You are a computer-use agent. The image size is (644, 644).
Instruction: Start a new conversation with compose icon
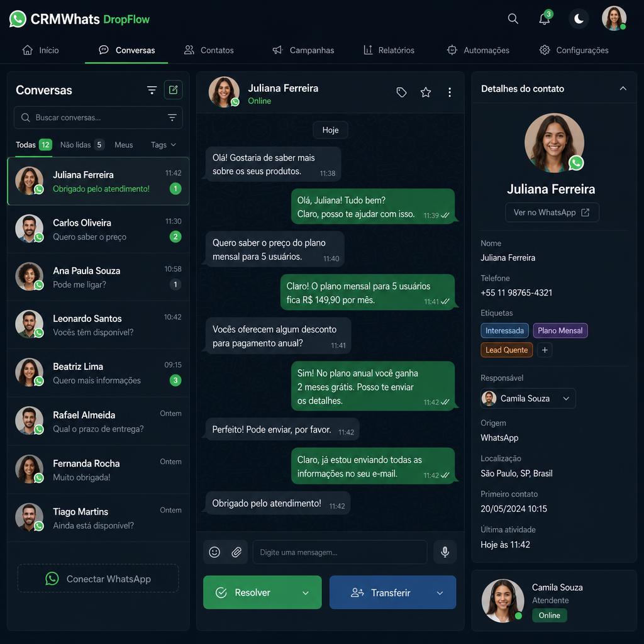click(173, 89)
